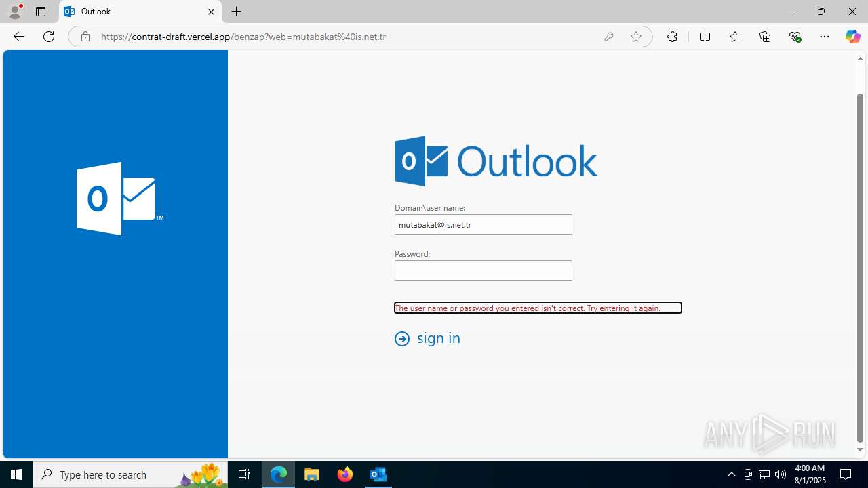Open a new browser tab
Viewport: 868px width, 488px height.
pyautogui.click(x=236, y=12)
